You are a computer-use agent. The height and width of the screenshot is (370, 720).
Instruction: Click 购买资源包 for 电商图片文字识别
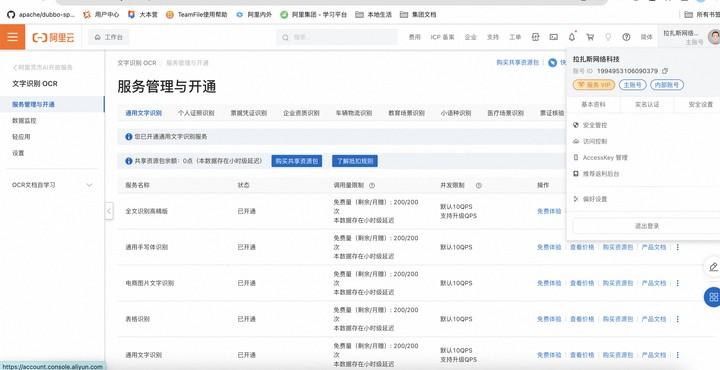(x=618, y=283)
